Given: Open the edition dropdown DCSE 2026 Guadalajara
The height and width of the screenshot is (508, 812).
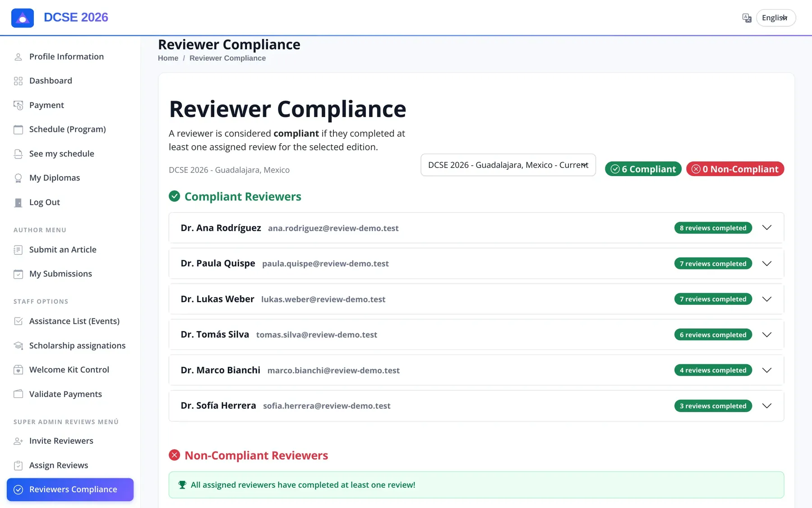Looking at the screenshot, I should [508, 165].
